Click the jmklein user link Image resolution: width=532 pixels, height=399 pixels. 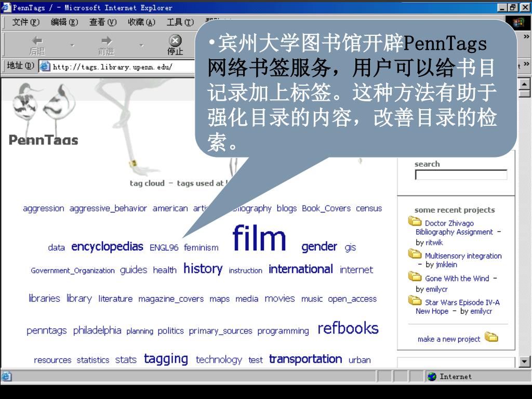[x=446, y=264]
